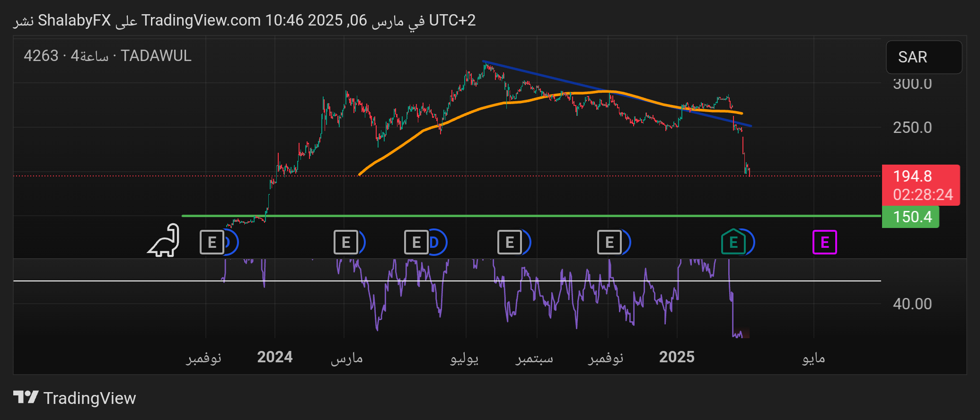
Task: Select the E earnings marker above November 2024
Action: 609,242
